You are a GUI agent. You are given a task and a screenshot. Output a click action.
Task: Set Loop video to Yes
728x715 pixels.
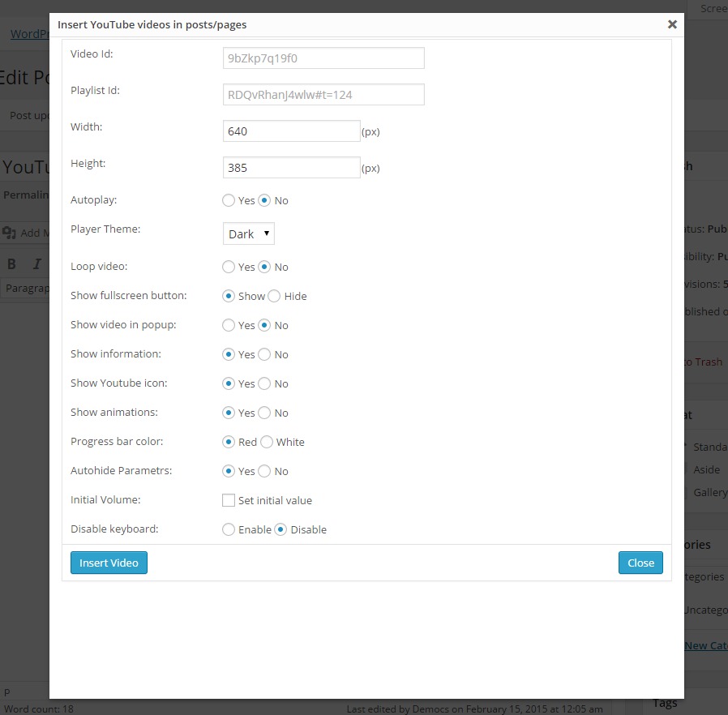[229, 267]
